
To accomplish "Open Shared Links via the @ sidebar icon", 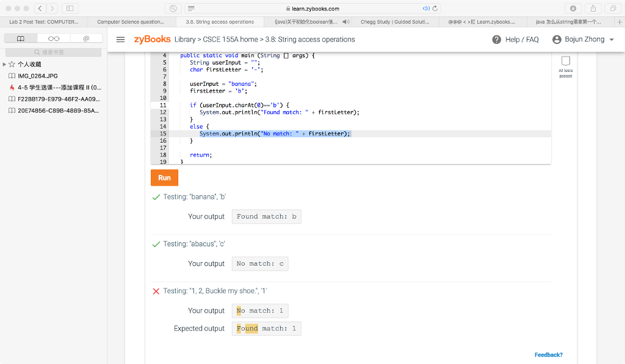I will coord(85,38).
